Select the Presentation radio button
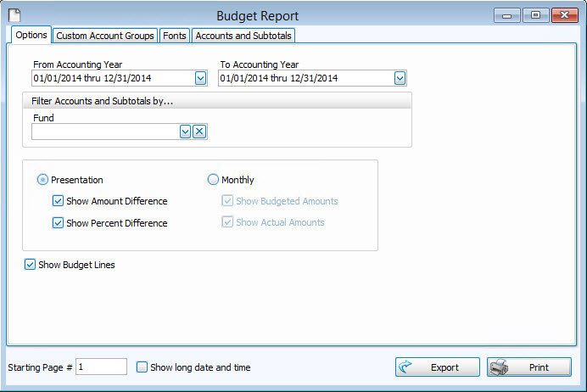Viewport: 587px width, 392px height. tap(42, 180)
